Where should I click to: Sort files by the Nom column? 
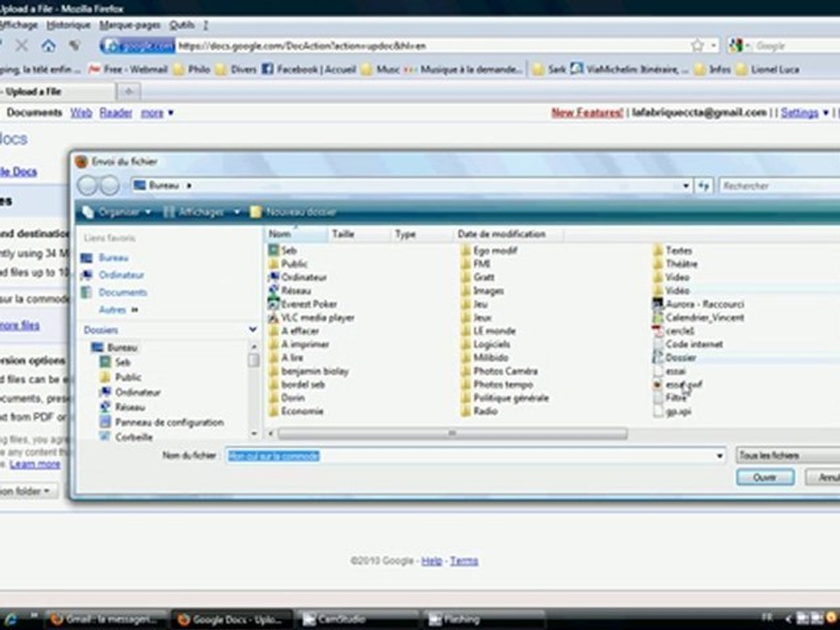tap(297, 234)
